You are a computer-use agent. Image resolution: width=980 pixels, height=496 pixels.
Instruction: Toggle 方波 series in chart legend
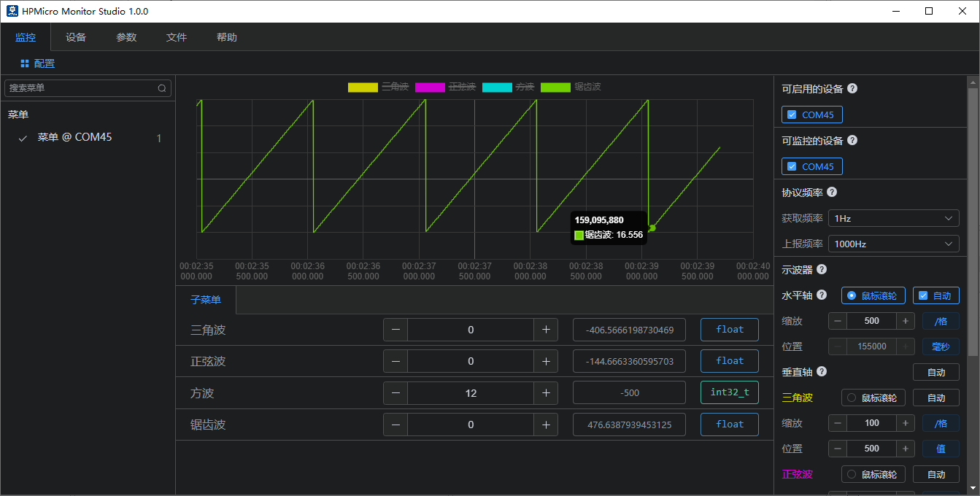508,87
